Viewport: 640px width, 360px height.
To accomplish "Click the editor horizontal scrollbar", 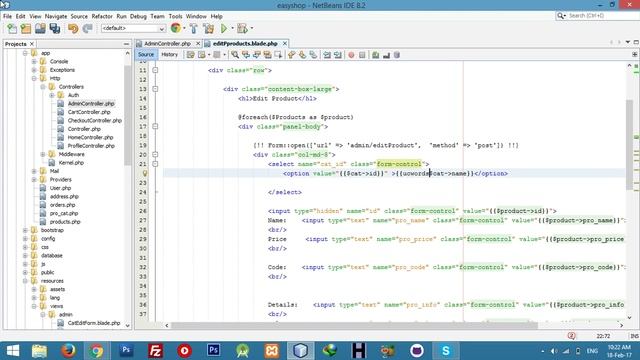I will [354, 325].
